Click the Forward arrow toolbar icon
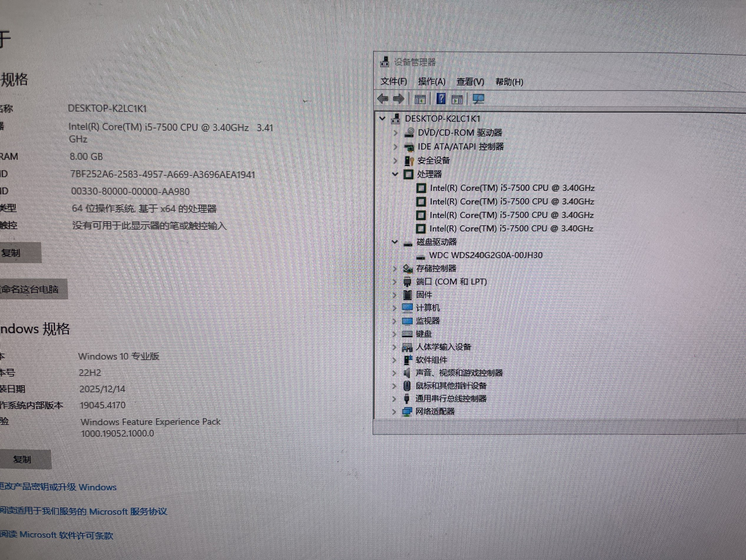The image size is (746, 560). click(x=399, y=99)
